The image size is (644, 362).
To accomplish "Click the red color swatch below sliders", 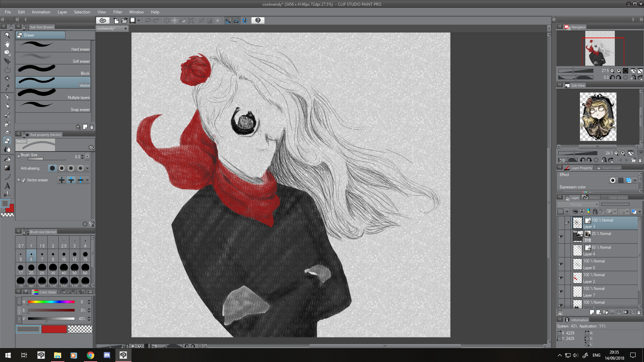I will (x=54, y=329).
